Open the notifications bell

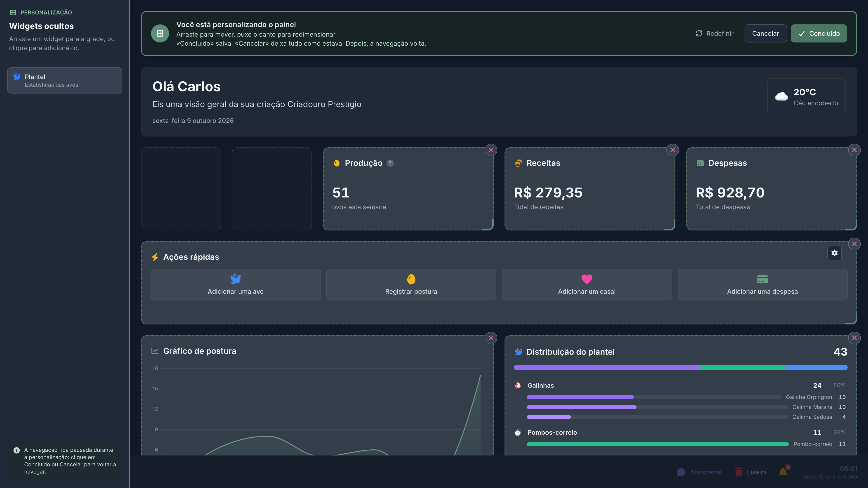[783, 472]
